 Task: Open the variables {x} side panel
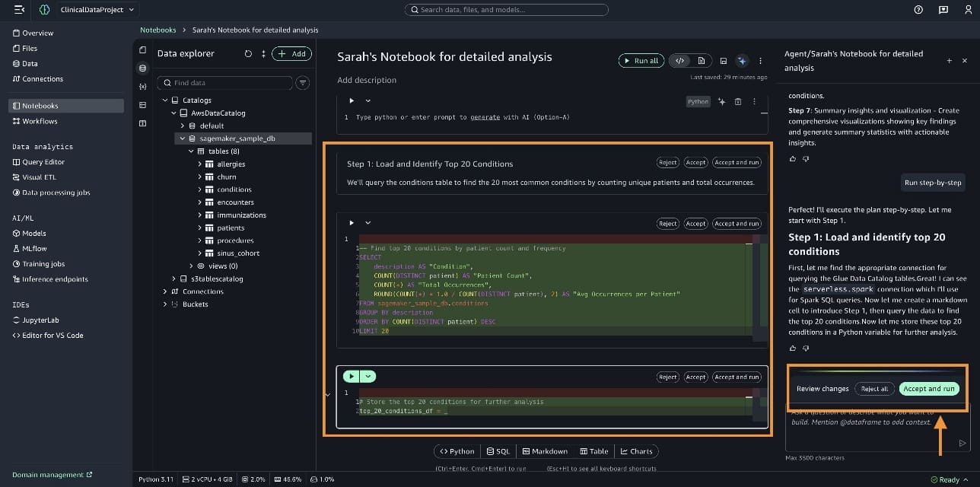(142, 86)
